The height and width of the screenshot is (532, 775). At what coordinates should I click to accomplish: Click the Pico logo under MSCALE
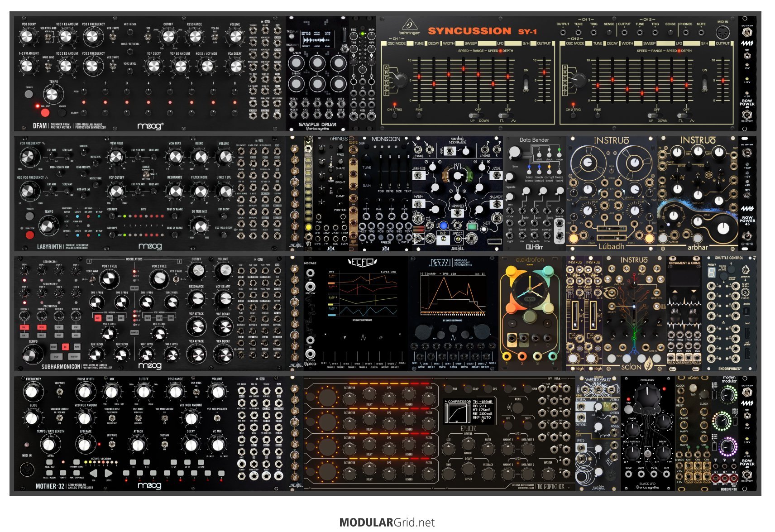click(x=310, y=364)
